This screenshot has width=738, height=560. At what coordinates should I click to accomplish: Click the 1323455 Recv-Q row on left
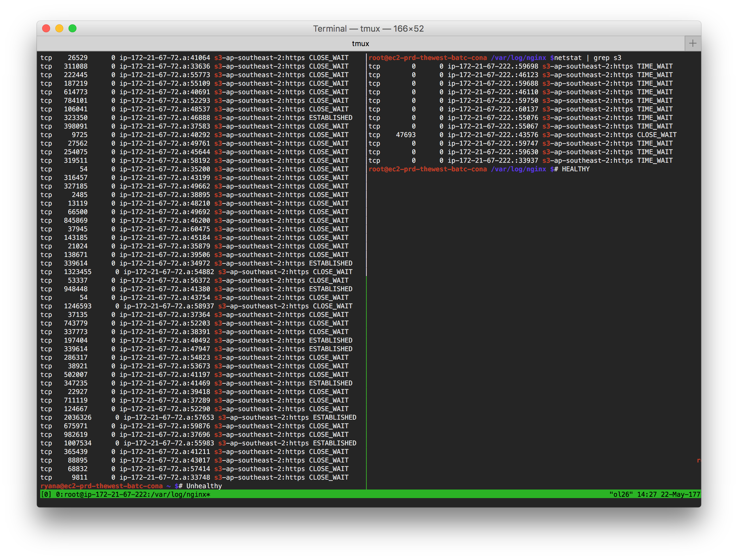coord(77,272)
